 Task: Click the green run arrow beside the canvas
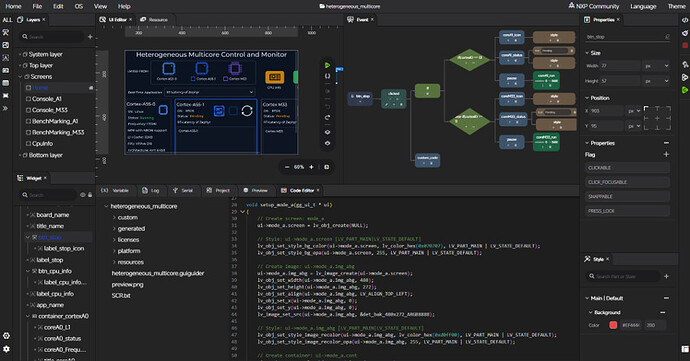coord(327,65)
